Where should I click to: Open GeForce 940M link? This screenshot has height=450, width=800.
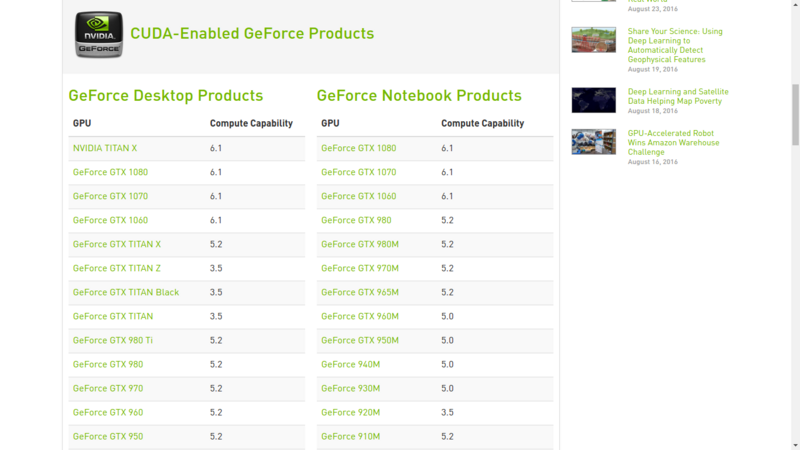pos(351,364)
